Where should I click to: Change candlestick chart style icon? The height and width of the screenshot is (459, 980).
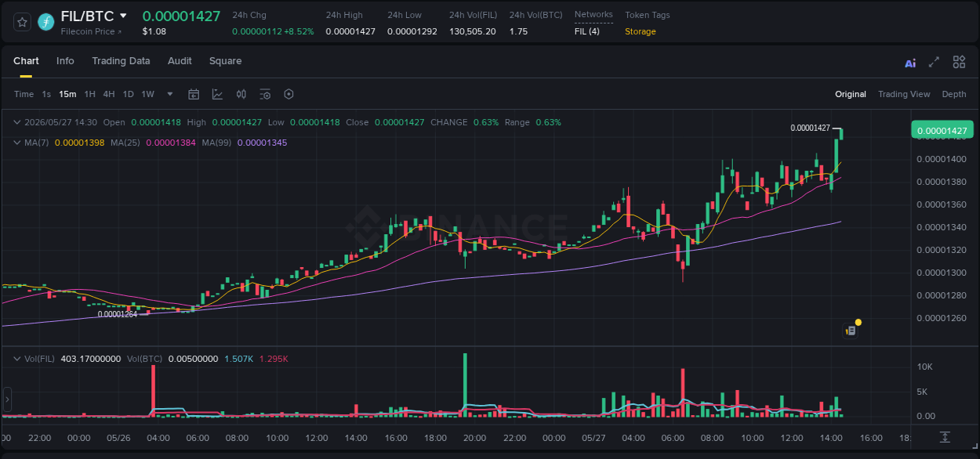click(241, 94)
